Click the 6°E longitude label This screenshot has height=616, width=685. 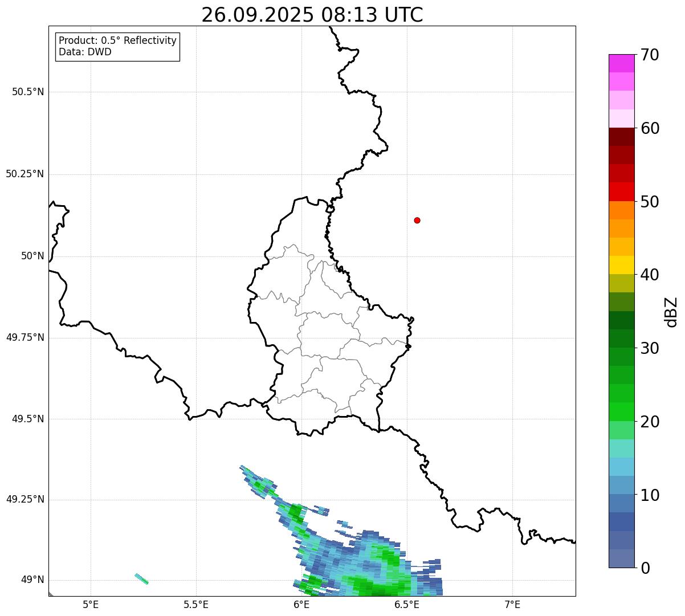[x=301, y=604]
